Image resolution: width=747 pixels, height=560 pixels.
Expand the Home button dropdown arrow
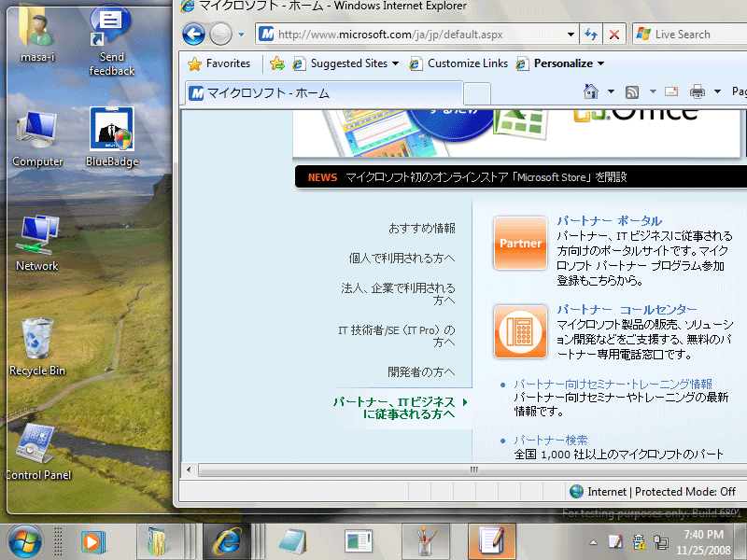click(611, 91)
